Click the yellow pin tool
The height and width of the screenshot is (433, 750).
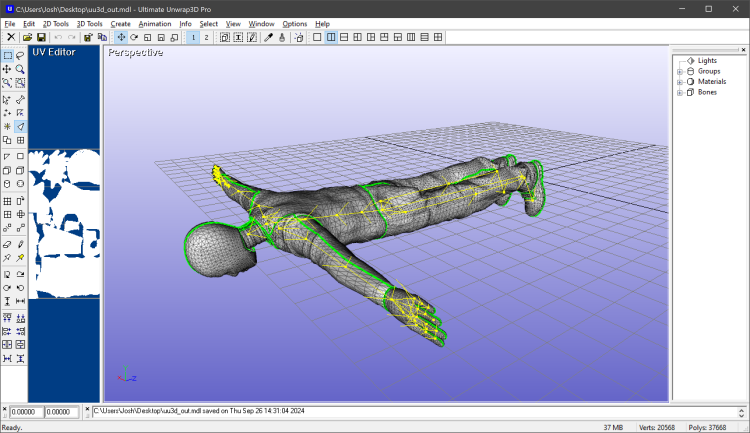click(20, 258)
